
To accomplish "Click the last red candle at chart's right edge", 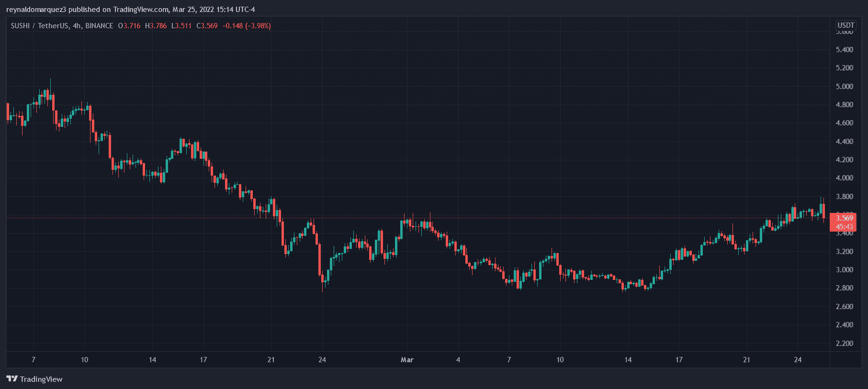I will tap(823, 211).
